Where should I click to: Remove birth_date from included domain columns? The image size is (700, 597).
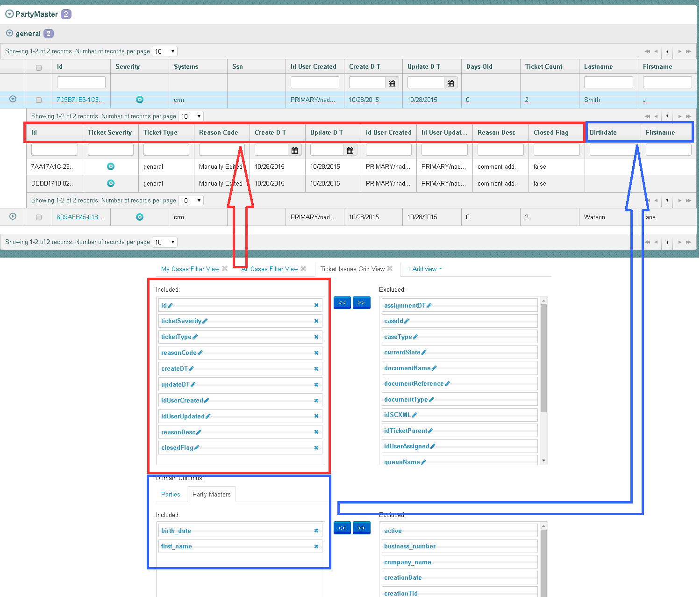(316, 531)
